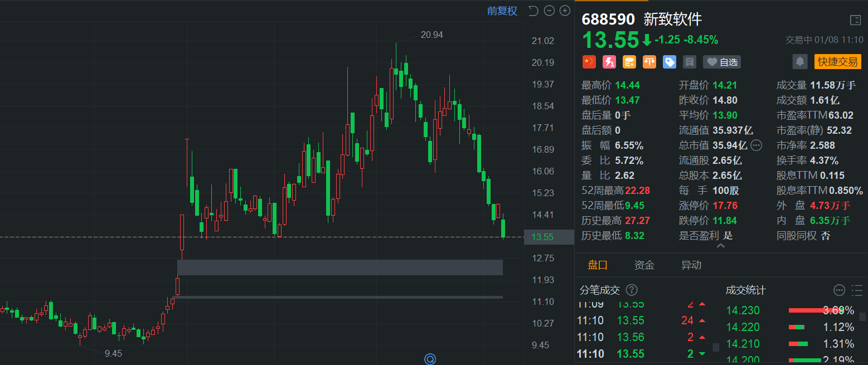868x365 pixels.
Task: Click the 14.220 price row in 成交统计
Action: 791,327
